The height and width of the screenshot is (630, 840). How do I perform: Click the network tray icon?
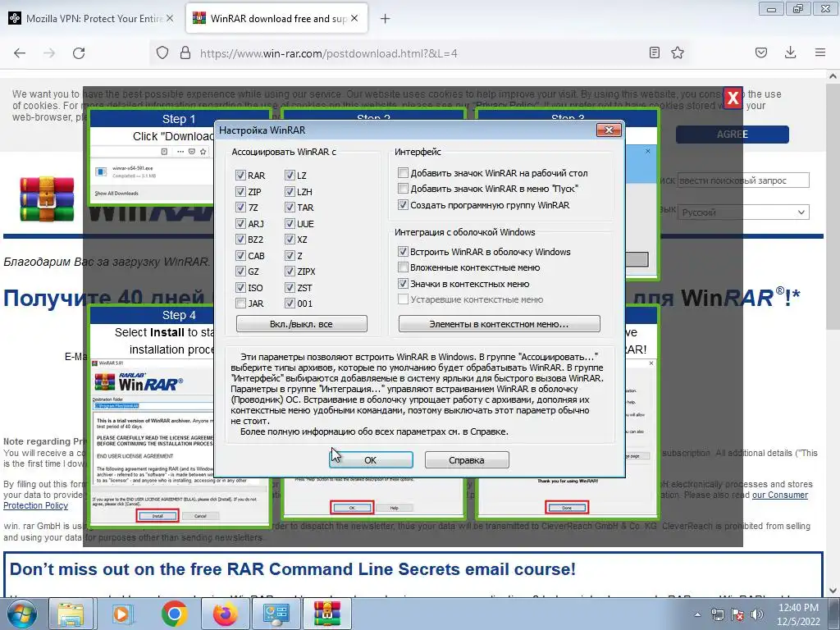pyautogui.click(x=717, y=614)
